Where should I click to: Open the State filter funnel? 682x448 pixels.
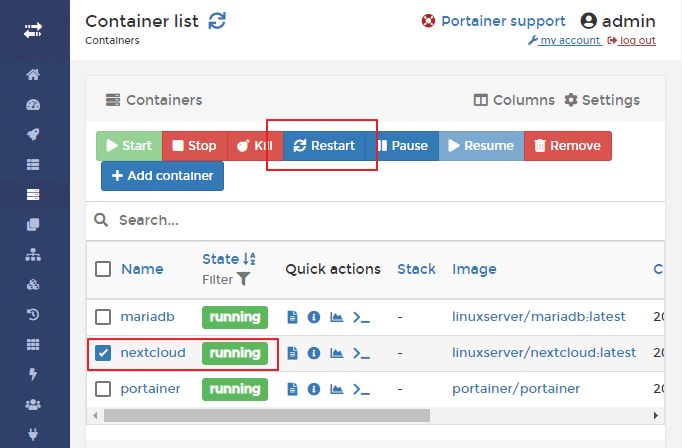tap(244, 279)
